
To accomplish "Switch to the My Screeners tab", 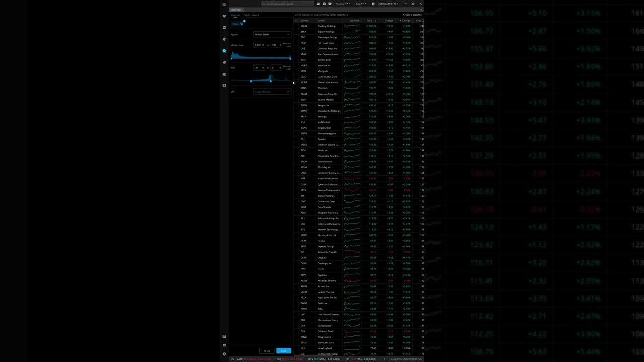I will pos(252,15).
